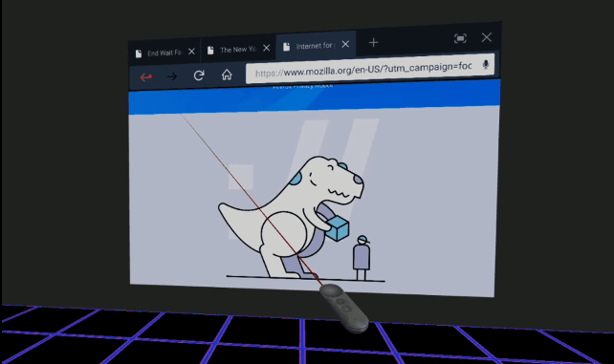
Task: Click the page icon on 'Internet for' tab
Action: click(x=286, y=47)
